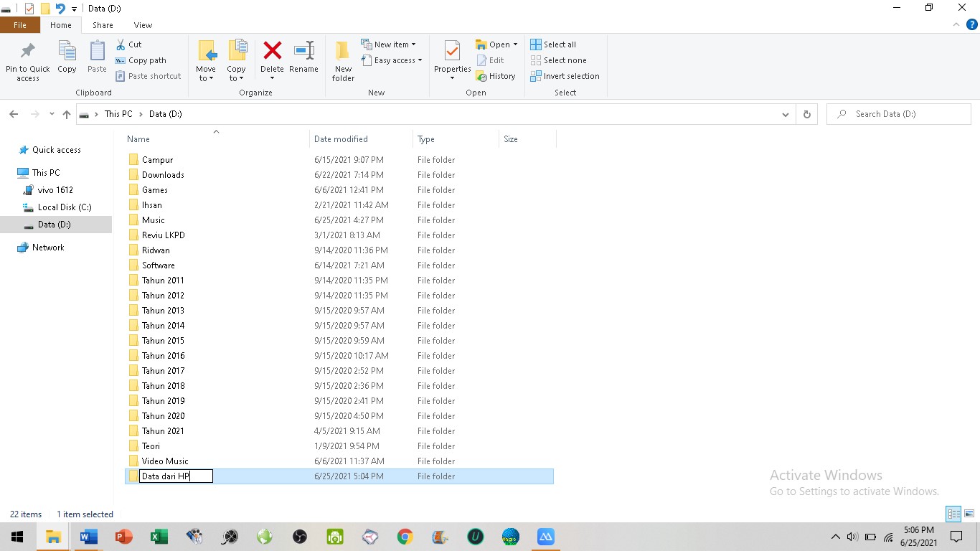Sort by the Type column header
Viewport: 980px width, 551px height.
tap(456, 139)
